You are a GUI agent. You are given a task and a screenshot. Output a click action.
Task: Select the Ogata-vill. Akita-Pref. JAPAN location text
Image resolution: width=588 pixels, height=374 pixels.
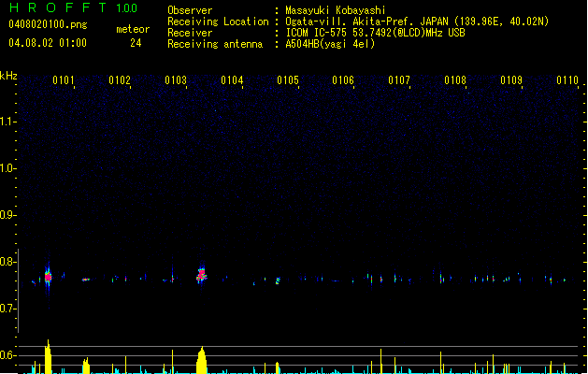tap(417, 22)
